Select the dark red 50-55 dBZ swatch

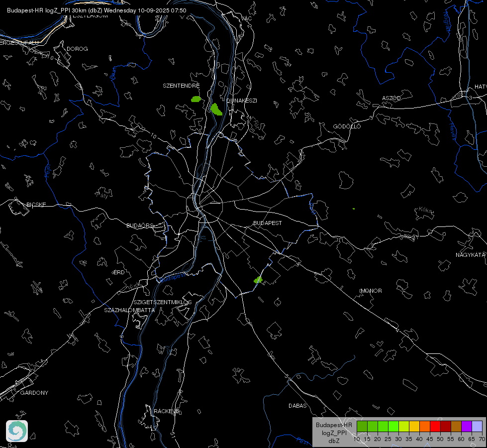point(445,426)
